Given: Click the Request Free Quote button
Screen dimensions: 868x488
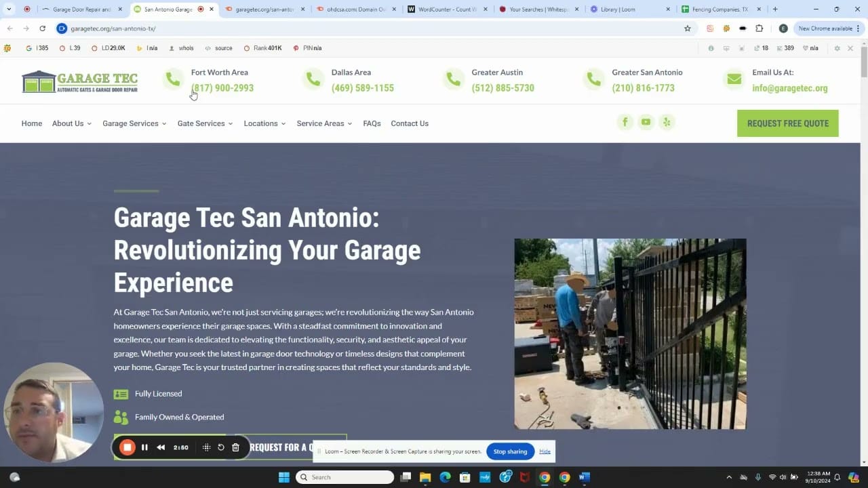Looking at the screenshot, I should pos(787,123).
